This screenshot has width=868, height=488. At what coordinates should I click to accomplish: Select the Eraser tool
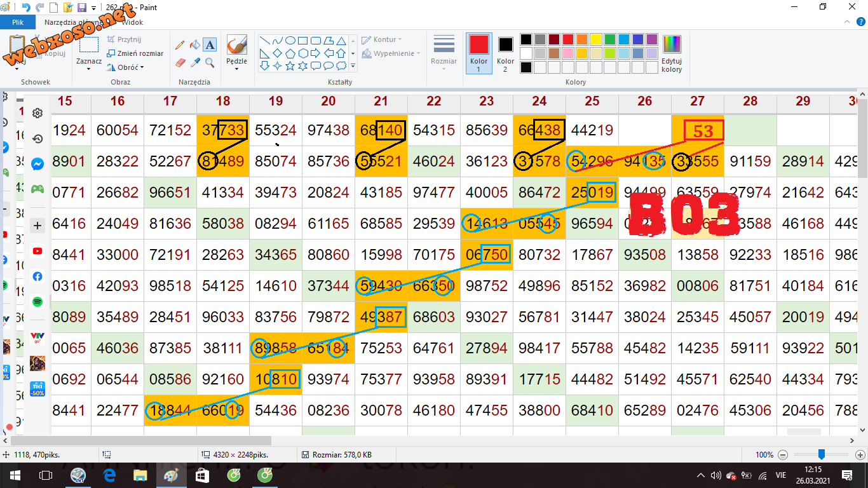[180, 63]
